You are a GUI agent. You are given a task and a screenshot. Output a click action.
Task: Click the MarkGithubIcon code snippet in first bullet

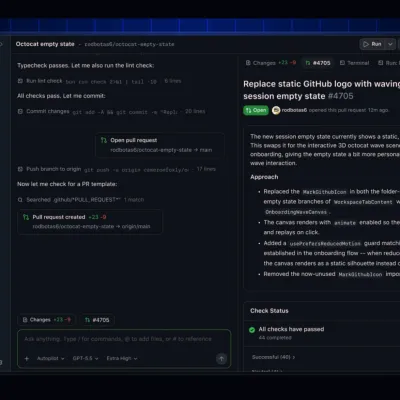[324, 192]
